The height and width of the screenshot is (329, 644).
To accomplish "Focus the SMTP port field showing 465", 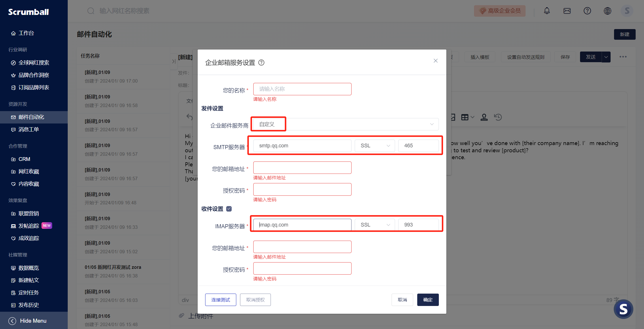I will click(418, 146).
